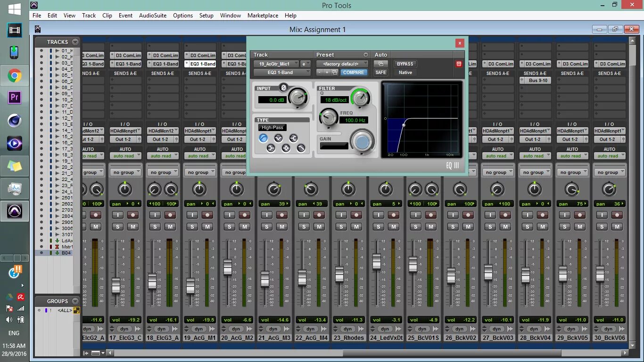Open the AudioSuite menu
The height and width of the screenshot is (362, 644).
point(153,15)
